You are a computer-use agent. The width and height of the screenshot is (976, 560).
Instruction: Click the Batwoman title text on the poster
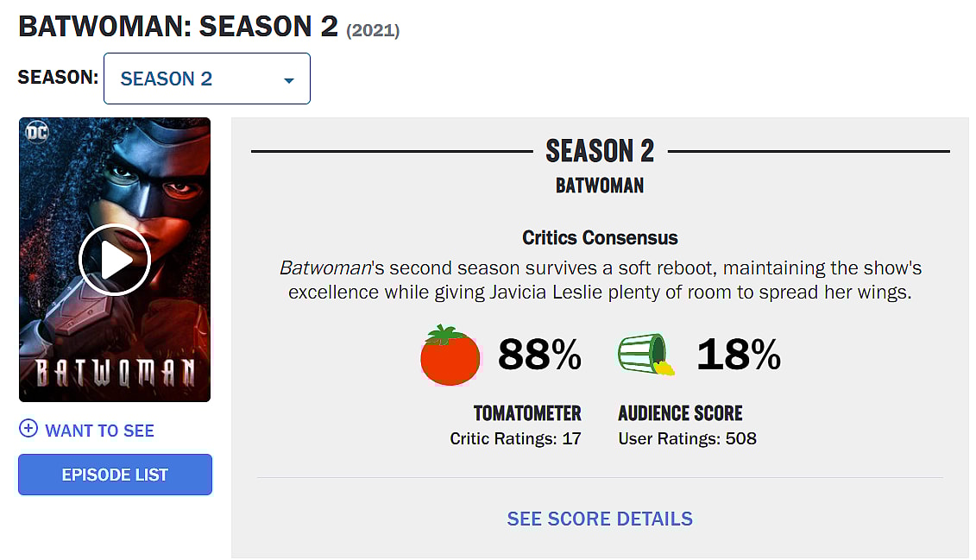(x=115, y=373)
